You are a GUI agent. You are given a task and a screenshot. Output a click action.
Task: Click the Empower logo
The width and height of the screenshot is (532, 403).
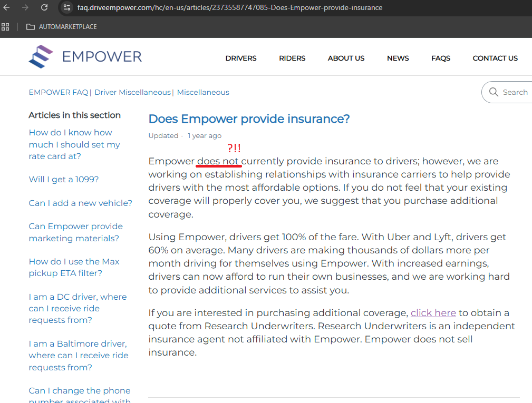pos(85,56)
